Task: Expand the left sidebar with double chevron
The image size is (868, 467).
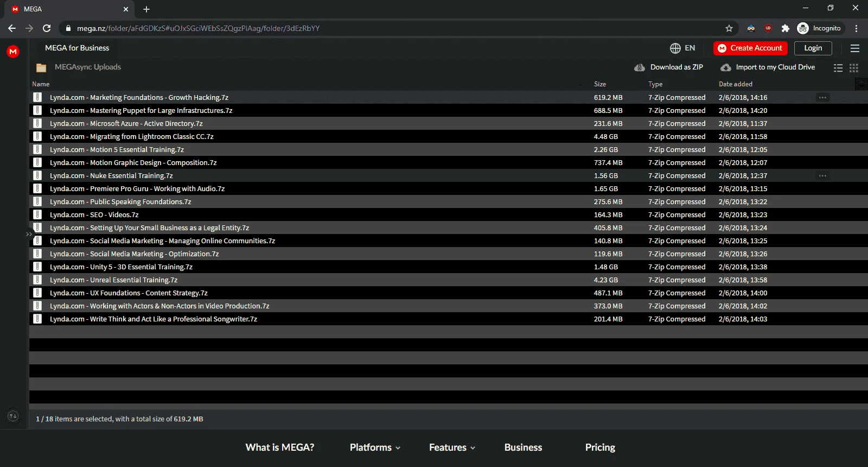Action: pyautogui.click(x=29, y=234)
